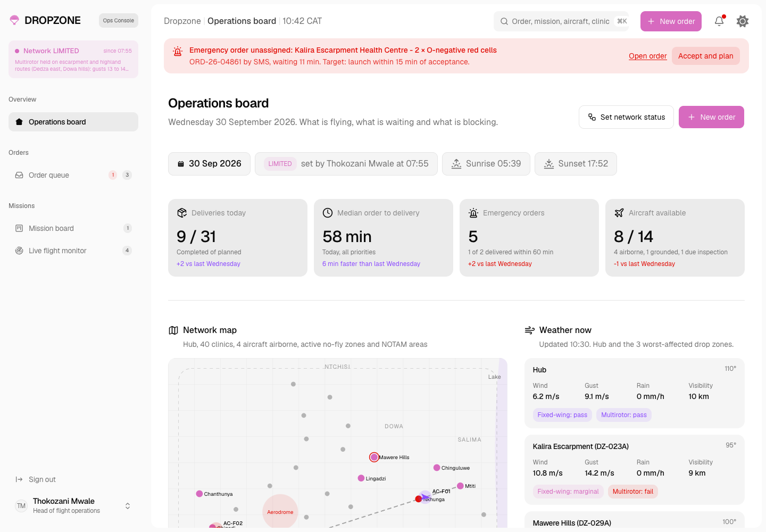Click New order beside Set network status
This screenshot has height=532, width=766.
(x=712, y=117)
